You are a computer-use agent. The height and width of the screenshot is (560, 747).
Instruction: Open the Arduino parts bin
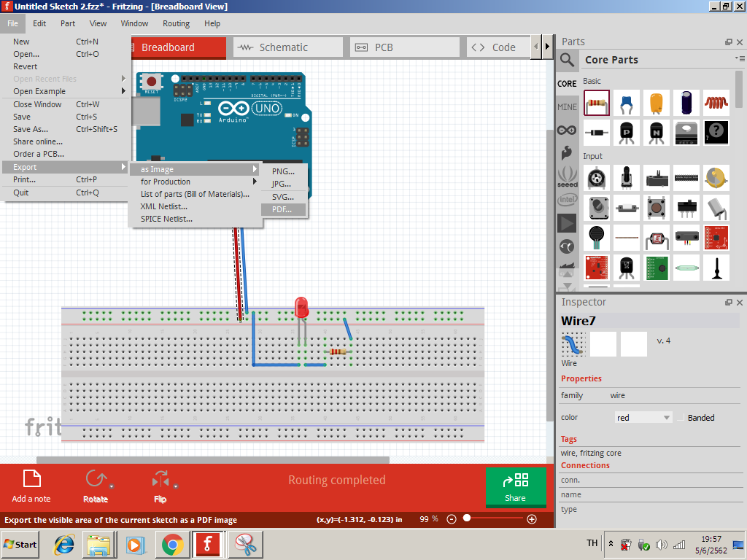point(567,130)
